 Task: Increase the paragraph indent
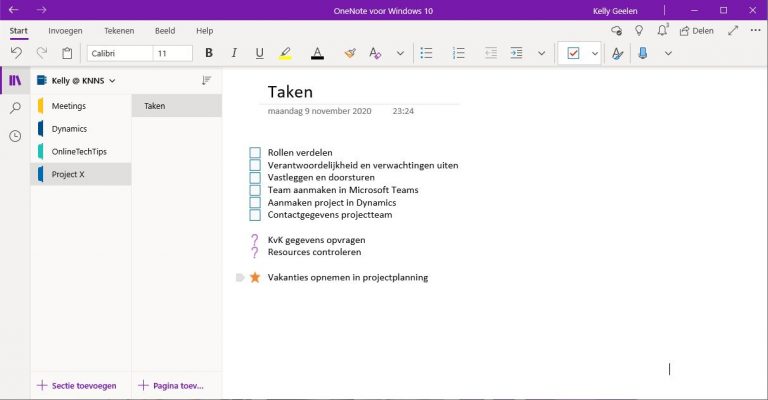point(516,53)
